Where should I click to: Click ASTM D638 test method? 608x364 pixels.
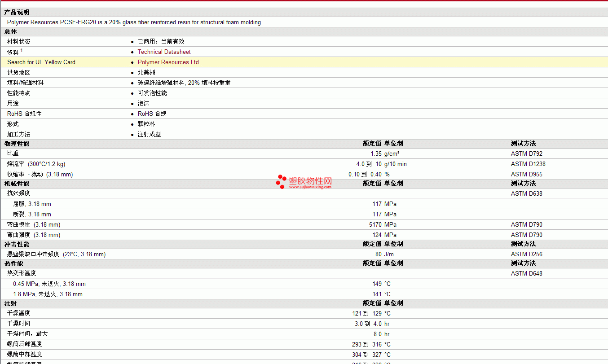(527, 193)
